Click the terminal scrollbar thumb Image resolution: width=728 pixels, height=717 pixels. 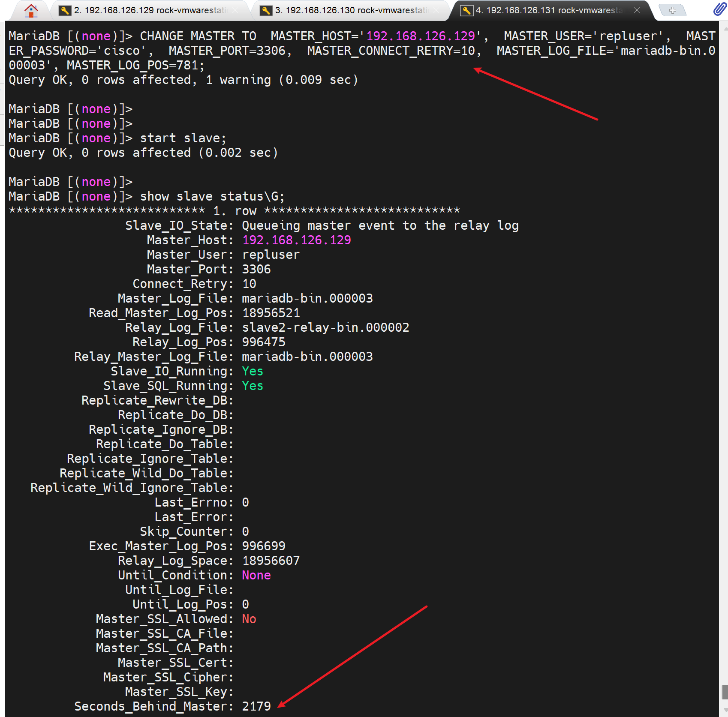[724, 692]
